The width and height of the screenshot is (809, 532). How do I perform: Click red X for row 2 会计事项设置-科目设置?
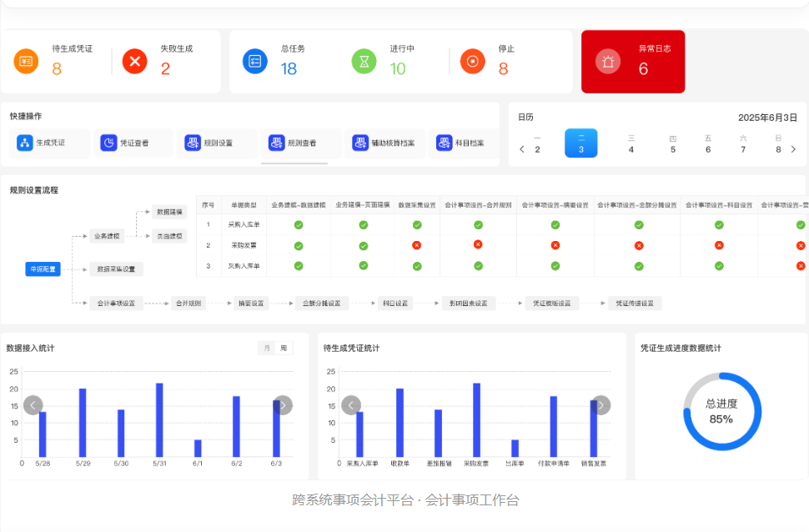(719, 245)
